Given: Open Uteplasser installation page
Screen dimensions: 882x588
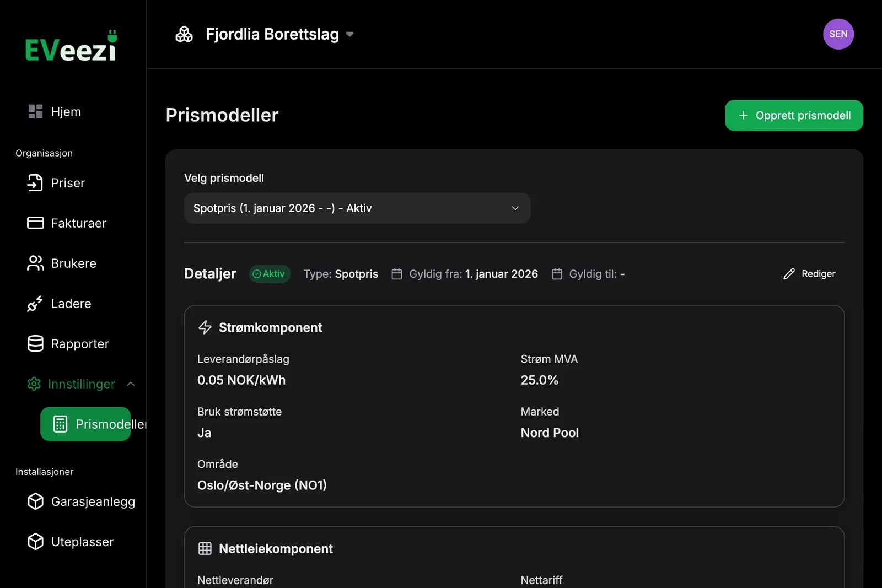Looking at the screenshot, I should (x=83, y=542).
